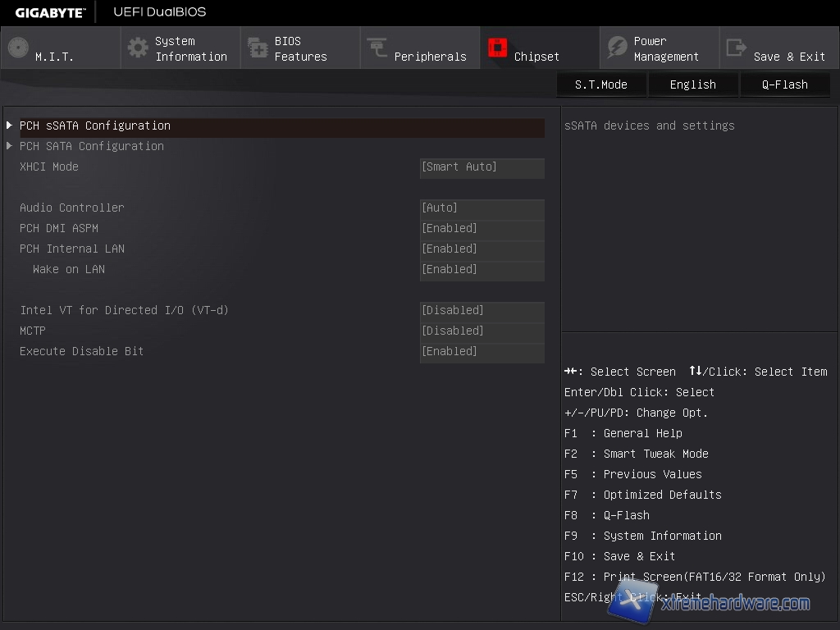Viewport: 840px width, 630px height.
Task: Toggle PCH DMI ASPM Enabled setting
Action: pyautogui.click(x=482, y=229)
